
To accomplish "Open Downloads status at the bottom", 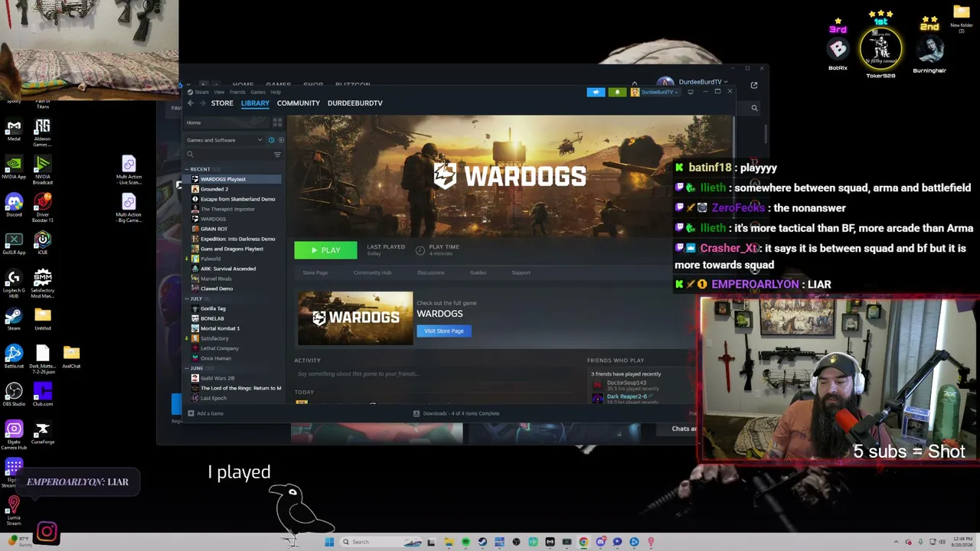I will point(456,413).
